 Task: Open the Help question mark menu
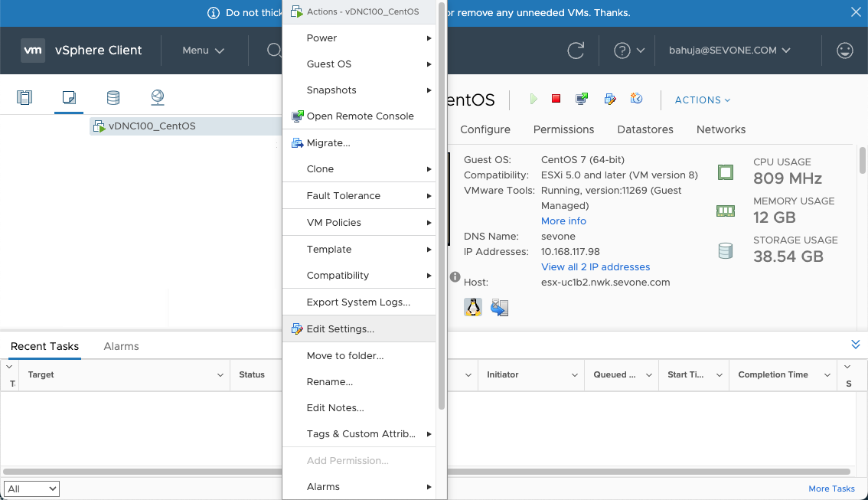[629, 51]
